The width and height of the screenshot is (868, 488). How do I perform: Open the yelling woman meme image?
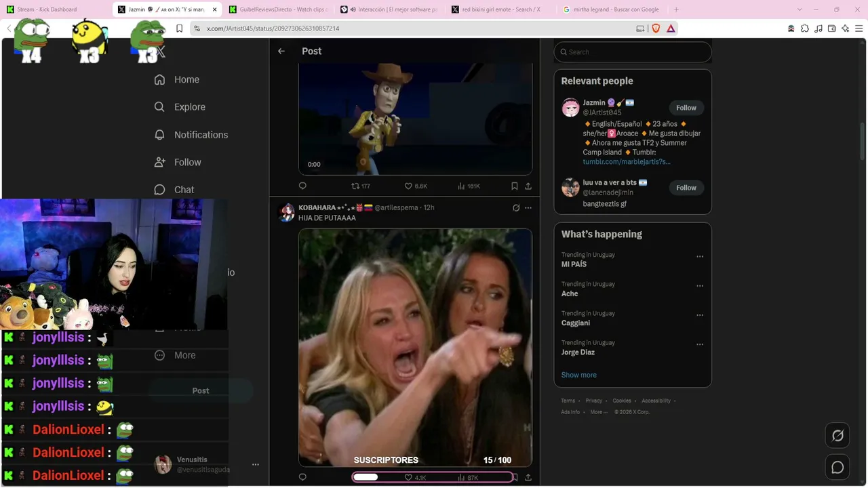[415, 347]
